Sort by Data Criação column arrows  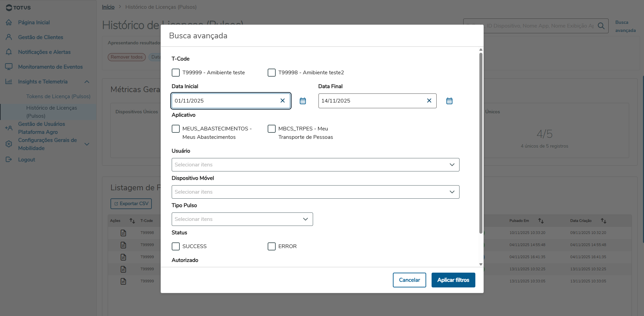(x=603, y=221)
